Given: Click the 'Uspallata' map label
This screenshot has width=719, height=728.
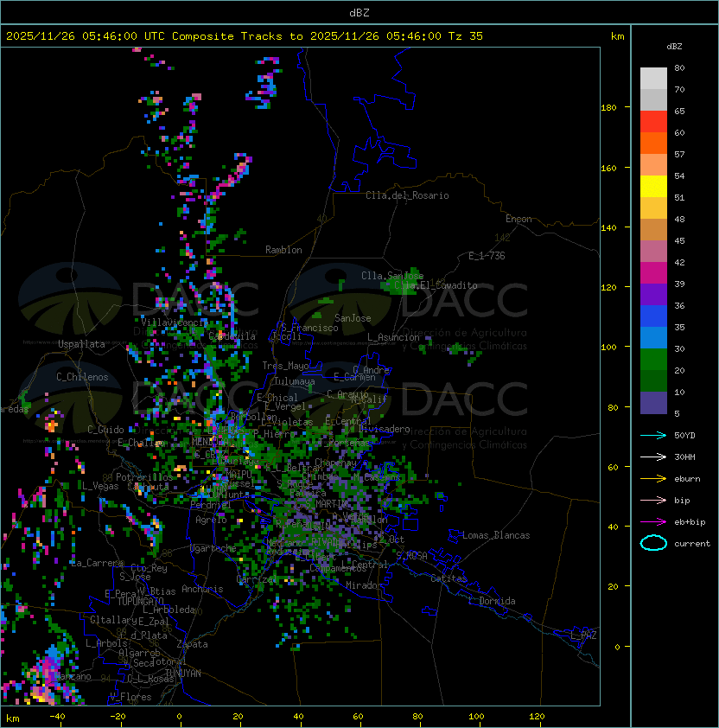Looking at the screenshot, I should point(81,344).
